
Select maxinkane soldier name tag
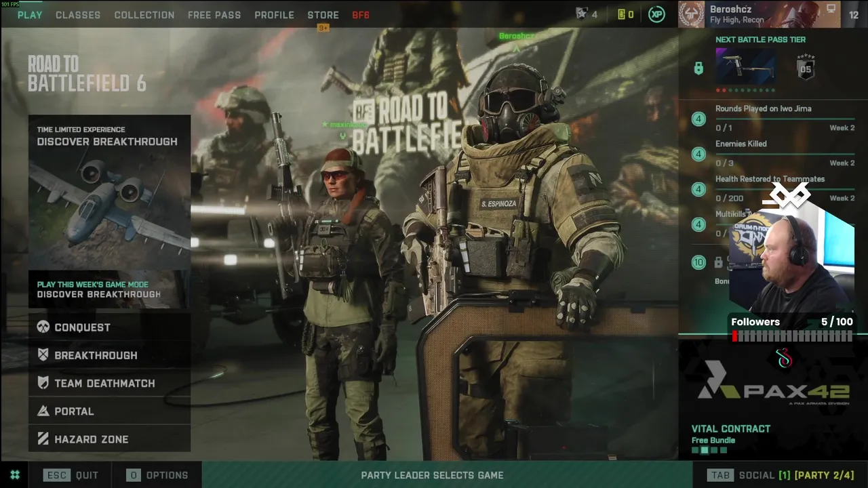tap(344, 125)
